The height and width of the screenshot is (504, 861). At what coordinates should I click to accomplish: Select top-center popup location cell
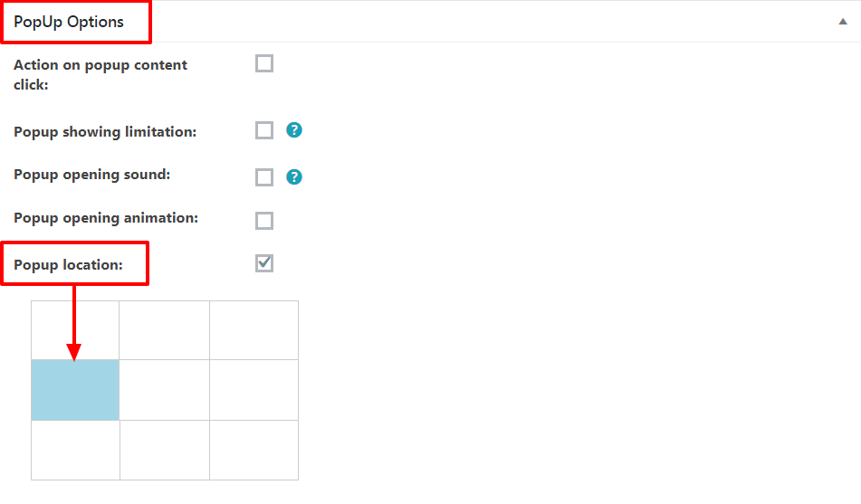click(x=164, y=330)
